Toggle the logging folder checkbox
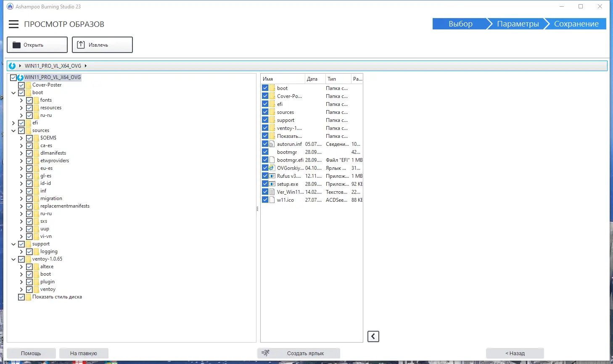613x364 pixels. 29,252
